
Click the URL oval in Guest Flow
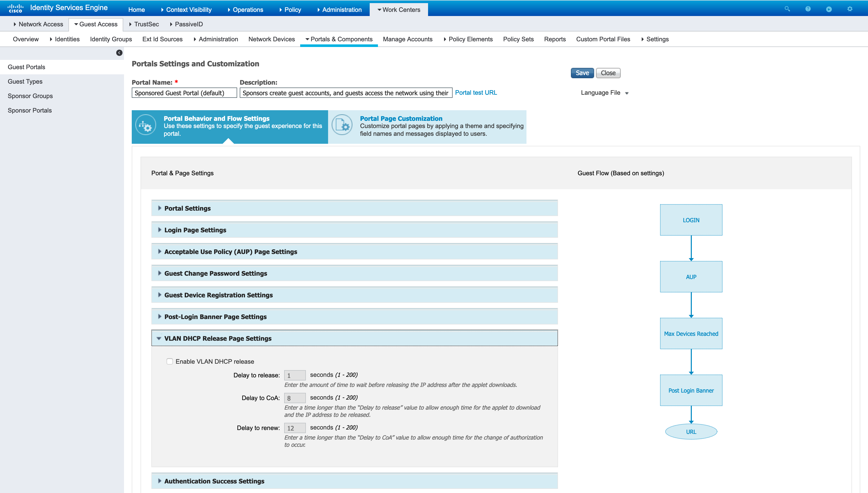coord(691,432)
